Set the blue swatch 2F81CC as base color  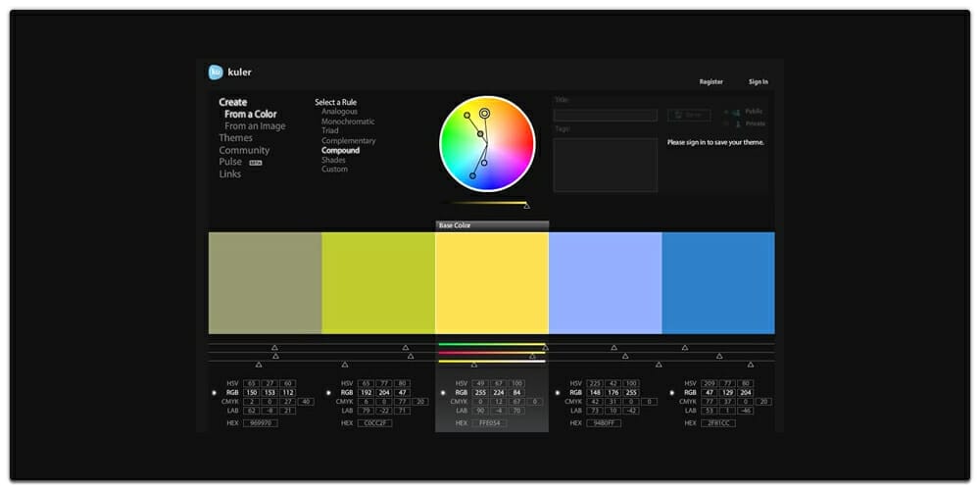(x=672, y=393)
